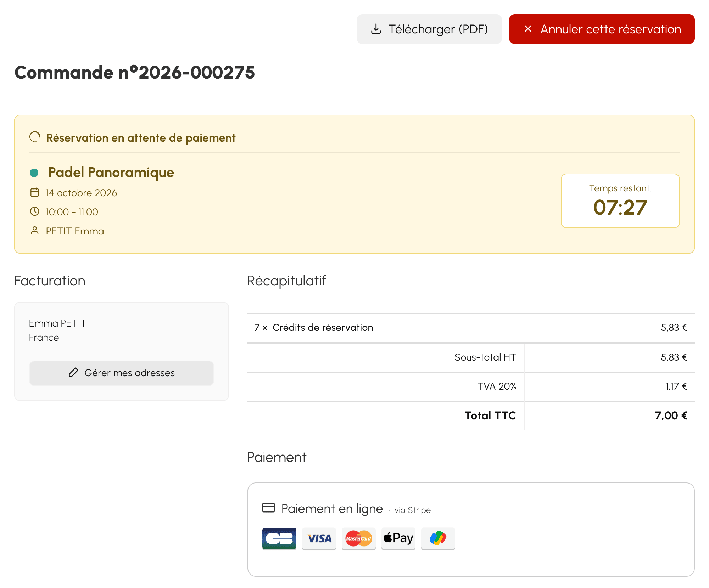Image resolution: width=709 pixels, height=588 pixels.
Task: Click the X icon on the cancel button
Action: coord(528,29)
